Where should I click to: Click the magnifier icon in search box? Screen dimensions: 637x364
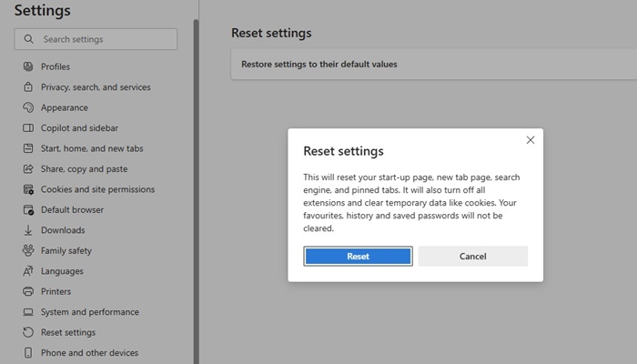pyautogui.click(x=29, y=39)
